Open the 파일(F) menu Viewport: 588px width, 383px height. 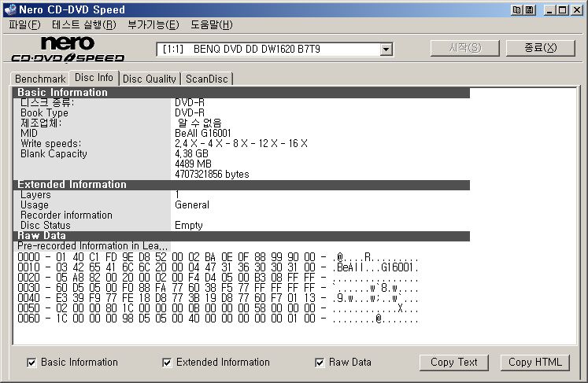(24, 24)
